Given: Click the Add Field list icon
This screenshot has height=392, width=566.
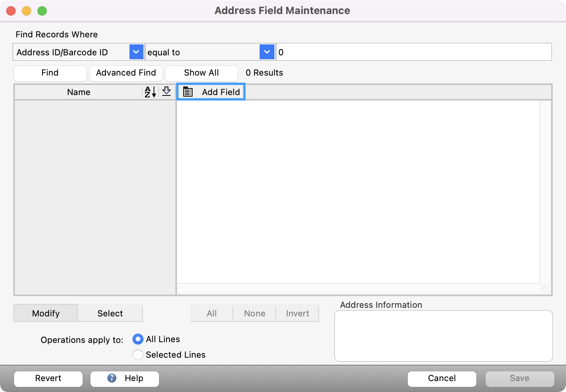Looking at the screenshot, I should [x=187, y=92].
